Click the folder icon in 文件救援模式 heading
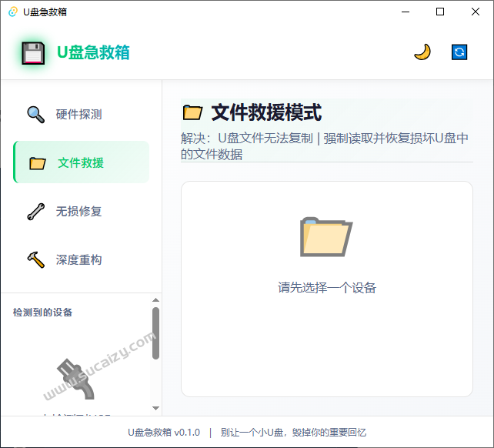Screen dimensions: 494x448 coord(192,112)
